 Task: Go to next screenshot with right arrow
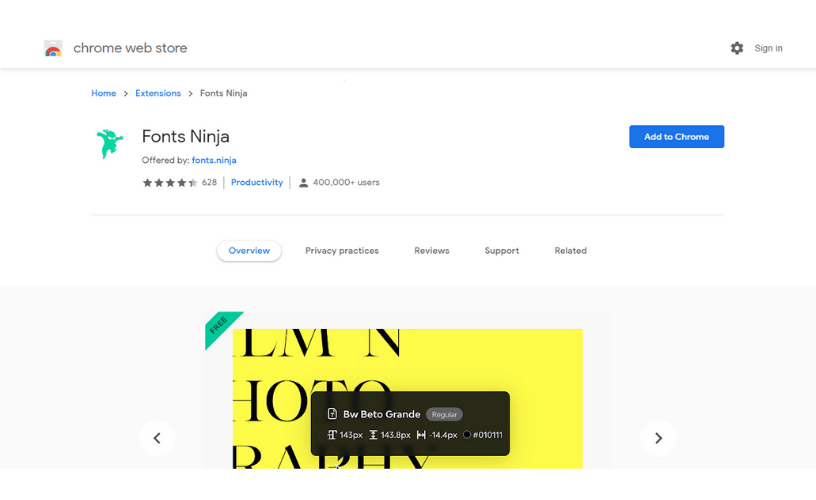click(x=658, y=438)
